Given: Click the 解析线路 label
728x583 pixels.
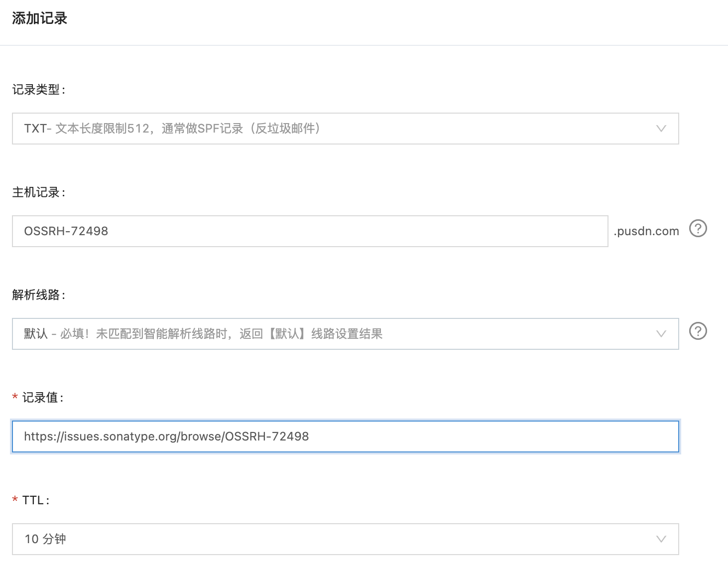Looking at the screenshot, I should 38,295.
